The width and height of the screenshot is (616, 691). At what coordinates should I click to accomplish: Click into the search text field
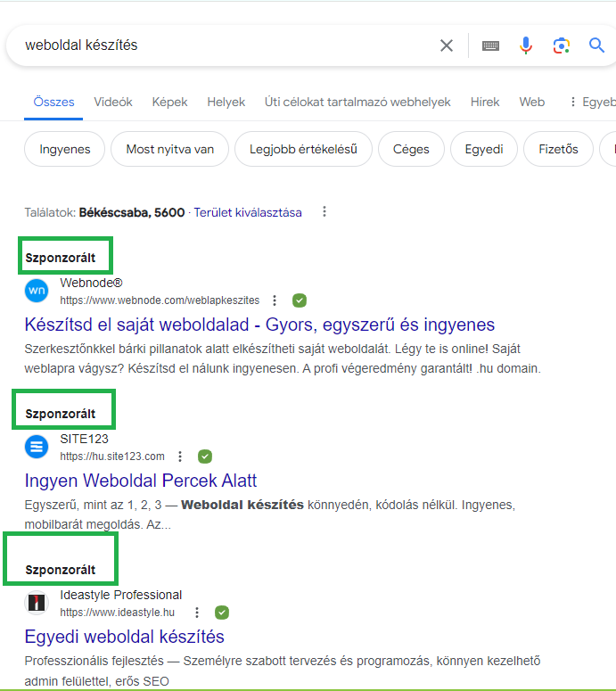(223, 45)
